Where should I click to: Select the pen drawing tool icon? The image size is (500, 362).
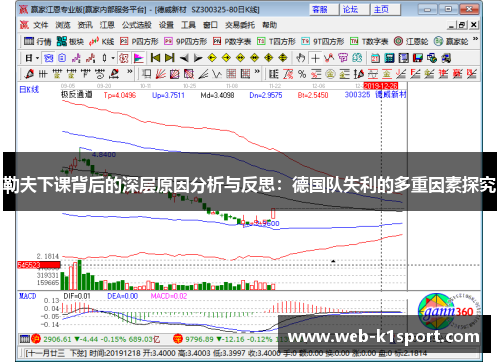[29, 74]
